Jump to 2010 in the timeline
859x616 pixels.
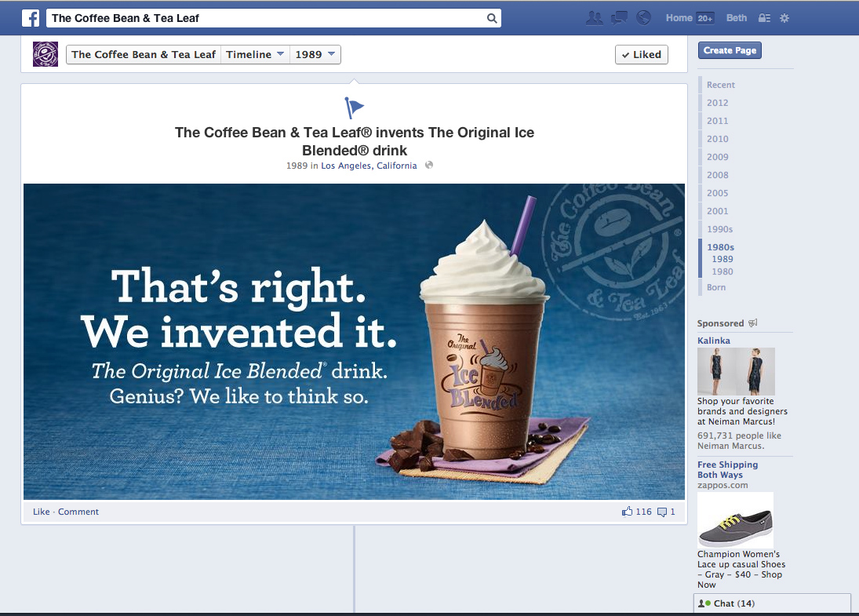pos(717,139)
